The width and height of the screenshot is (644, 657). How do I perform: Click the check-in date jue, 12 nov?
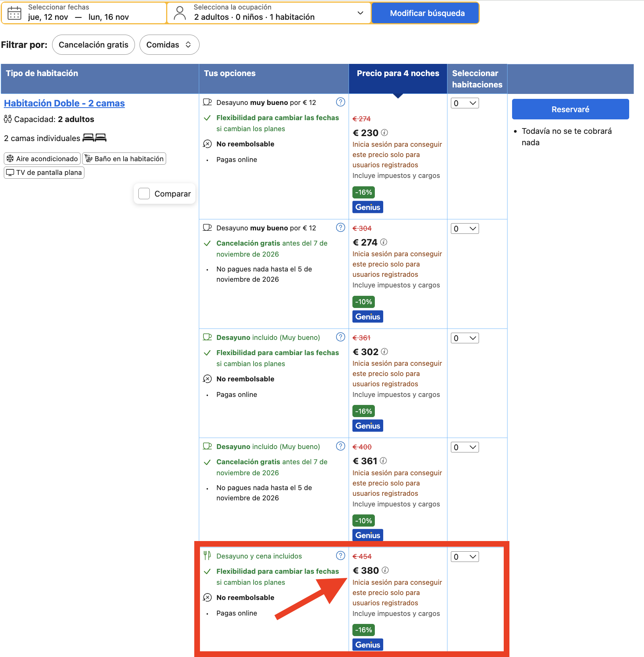click(x=48, y=17)
